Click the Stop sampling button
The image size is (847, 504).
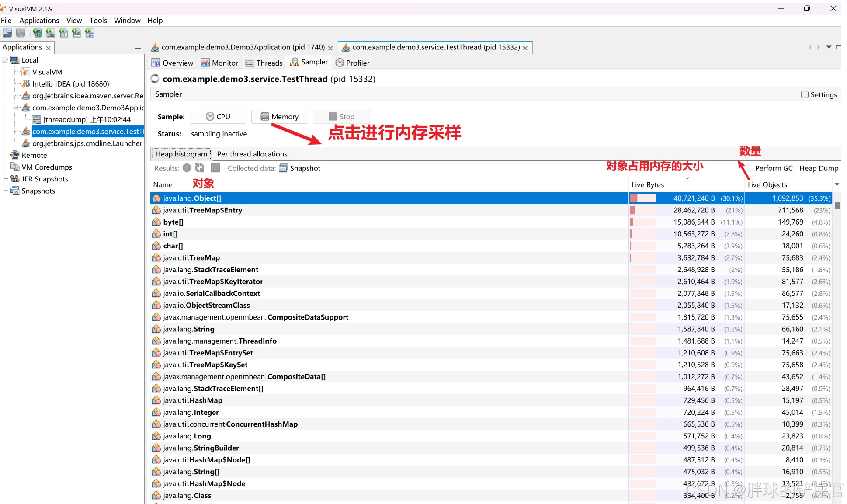point(341,117)
